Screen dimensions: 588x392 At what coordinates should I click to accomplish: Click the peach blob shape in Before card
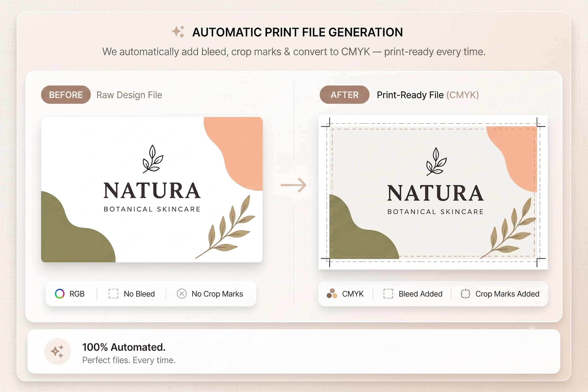point(240,150)
